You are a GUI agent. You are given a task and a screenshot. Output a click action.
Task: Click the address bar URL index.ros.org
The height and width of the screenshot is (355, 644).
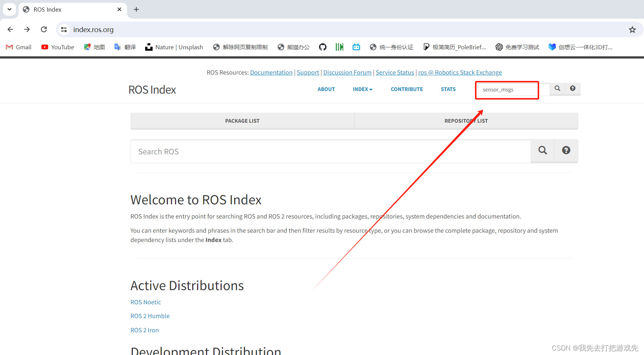click(x=93, y=29)
